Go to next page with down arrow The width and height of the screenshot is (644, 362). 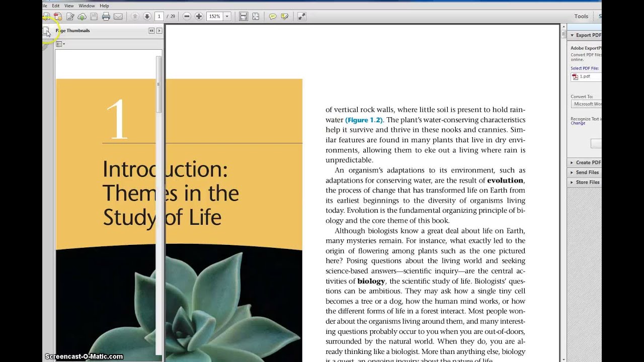pos(147,17)
